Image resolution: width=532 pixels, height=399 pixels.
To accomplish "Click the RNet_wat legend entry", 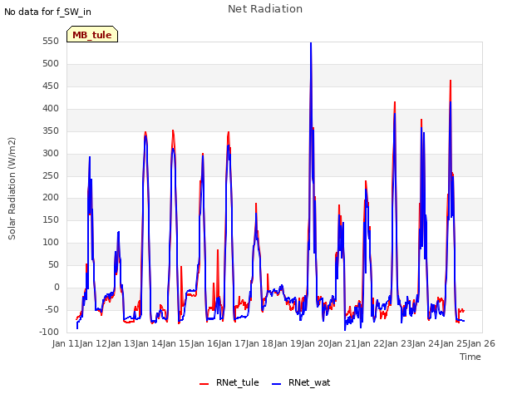I will point(301,382).
